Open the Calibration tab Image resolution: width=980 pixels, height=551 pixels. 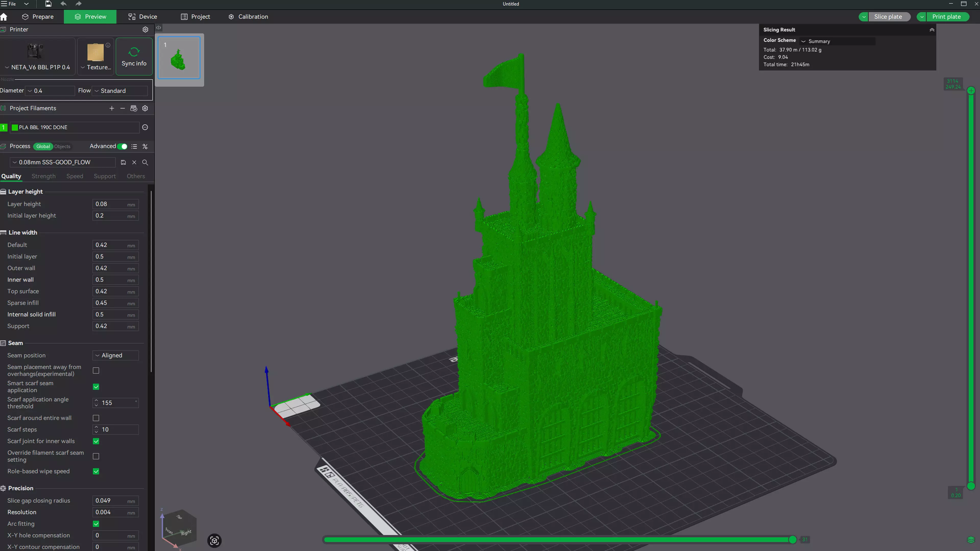pyautogui.click(x=248, y=17)
